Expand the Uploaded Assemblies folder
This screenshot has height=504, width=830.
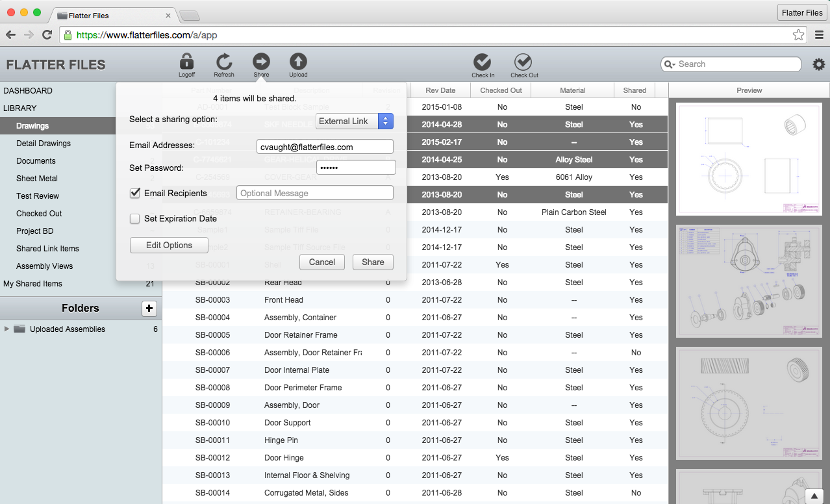click(x=6, y=329)
